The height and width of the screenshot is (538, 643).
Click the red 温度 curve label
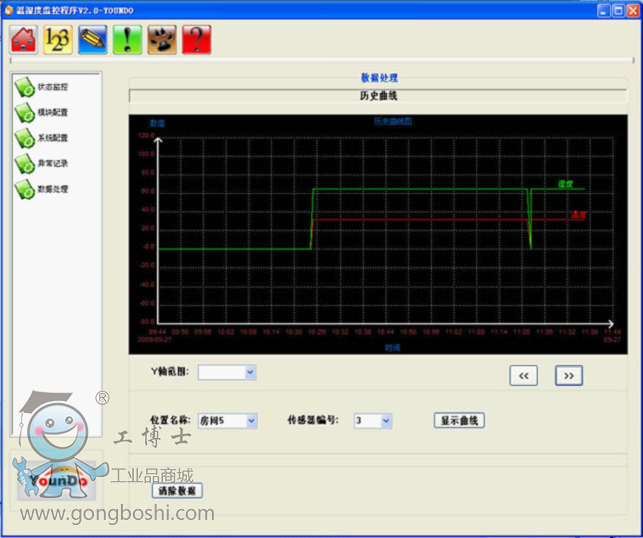coord(579,214)
